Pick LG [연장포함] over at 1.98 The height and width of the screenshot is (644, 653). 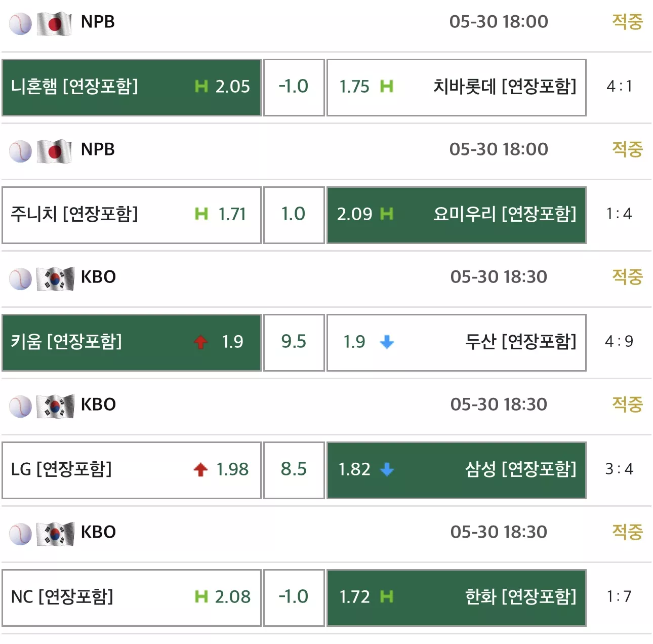(132, 470)
